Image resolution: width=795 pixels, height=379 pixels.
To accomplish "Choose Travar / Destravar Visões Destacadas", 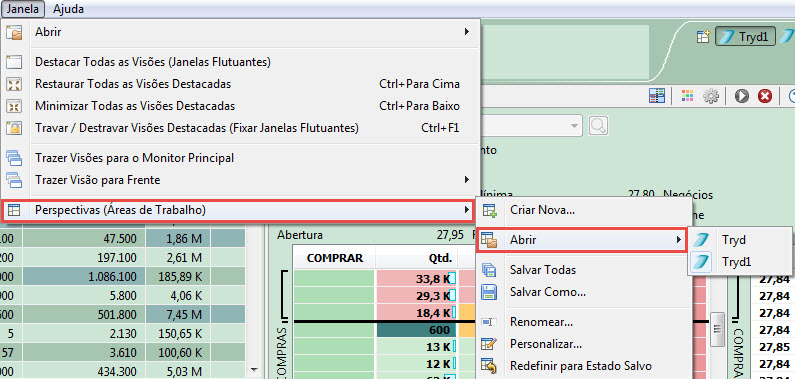I will [240, 128].
